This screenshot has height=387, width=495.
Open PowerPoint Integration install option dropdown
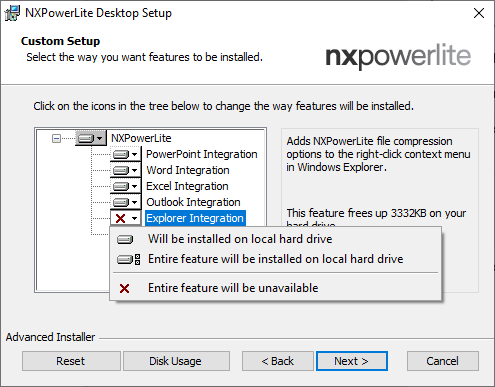pos(126,154)
